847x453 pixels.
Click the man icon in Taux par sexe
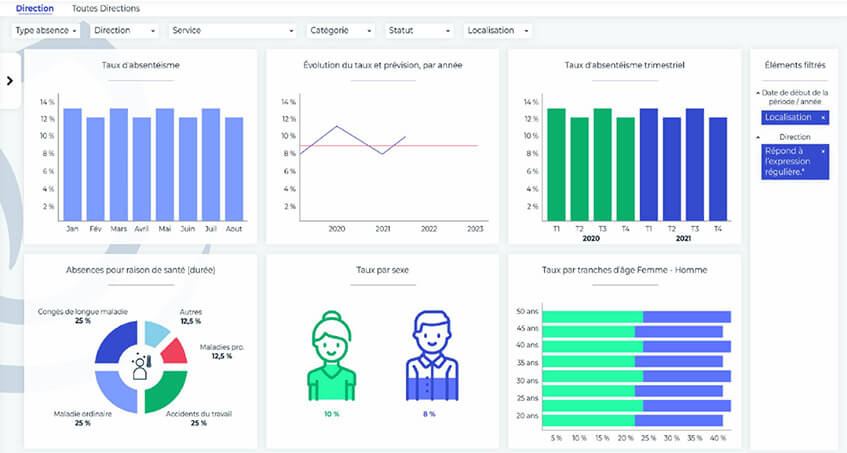430,355
